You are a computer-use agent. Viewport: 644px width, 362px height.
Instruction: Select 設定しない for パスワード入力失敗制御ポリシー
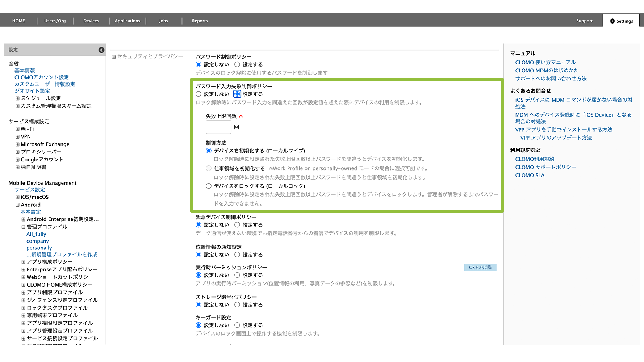point(198,94)
